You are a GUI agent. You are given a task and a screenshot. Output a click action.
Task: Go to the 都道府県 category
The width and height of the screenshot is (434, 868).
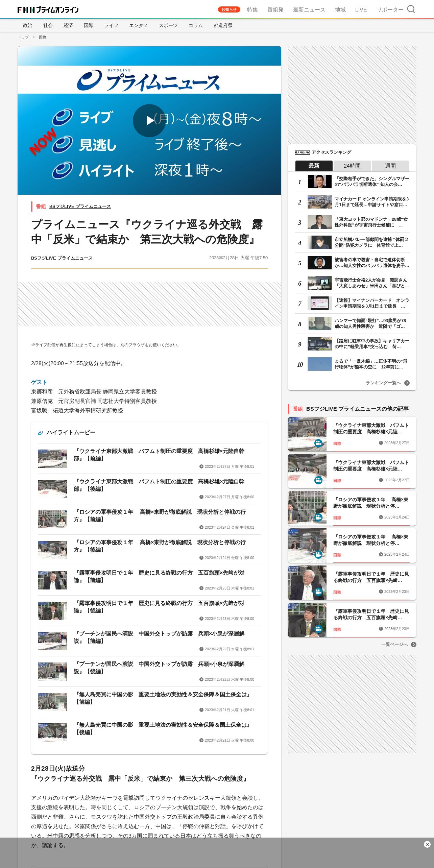tap(223, 25)
